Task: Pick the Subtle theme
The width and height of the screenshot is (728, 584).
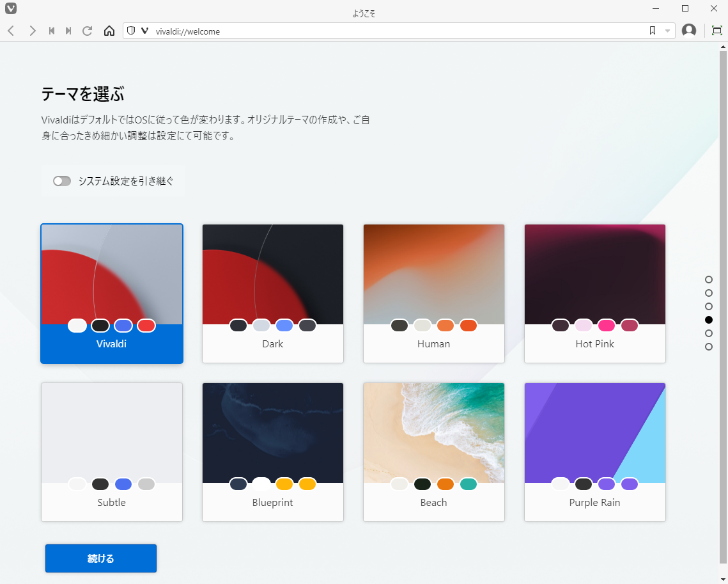Action: pyautogui.click(x=112, y=452)
